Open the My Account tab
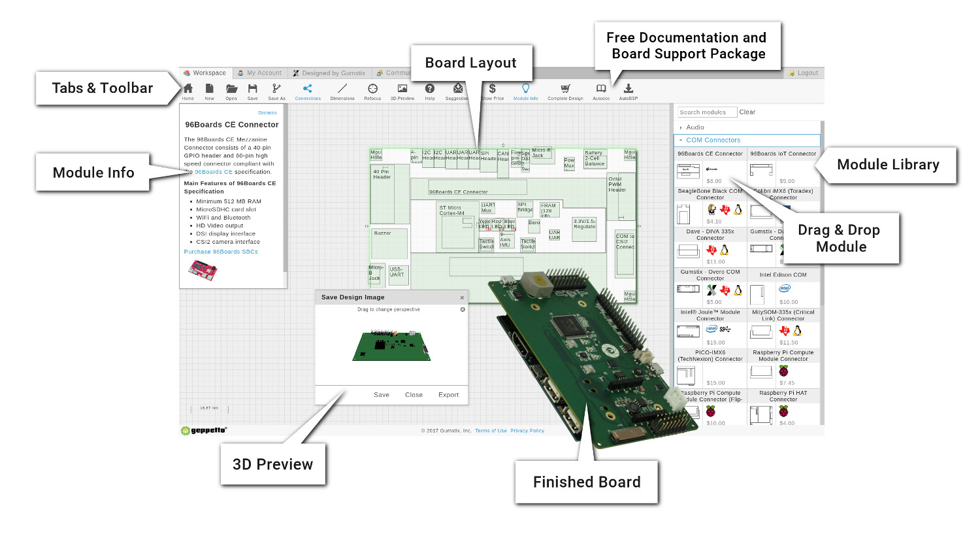 (260, 73)
